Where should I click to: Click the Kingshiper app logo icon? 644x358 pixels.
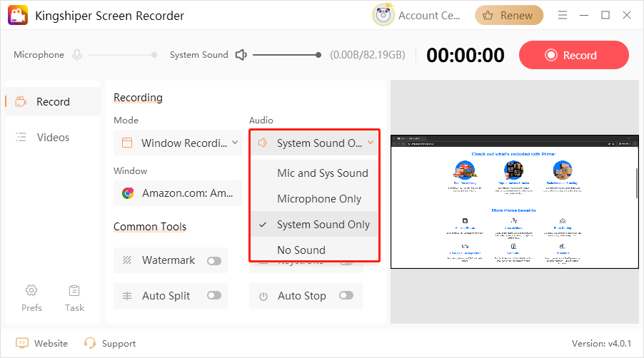[x=18, y=15]
